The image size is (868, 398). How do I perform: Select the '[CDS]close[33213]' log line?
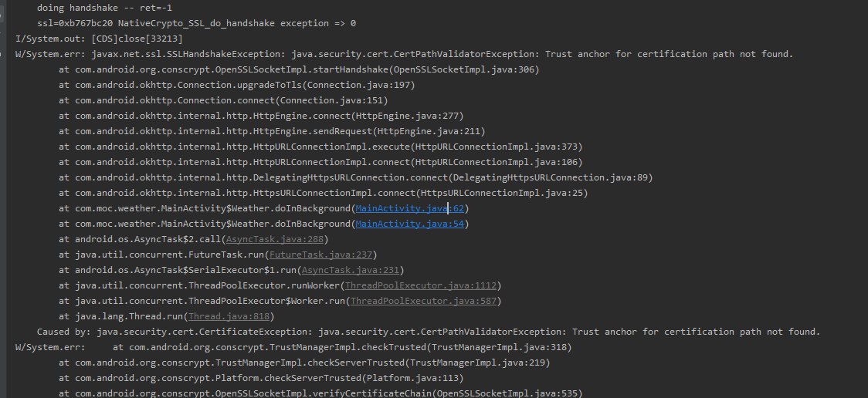pos(99,39)
